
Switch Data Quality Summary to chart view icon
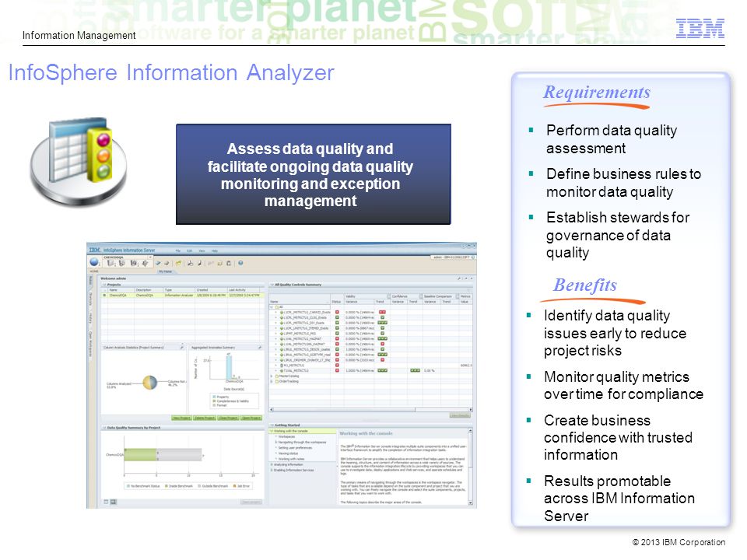114,502
